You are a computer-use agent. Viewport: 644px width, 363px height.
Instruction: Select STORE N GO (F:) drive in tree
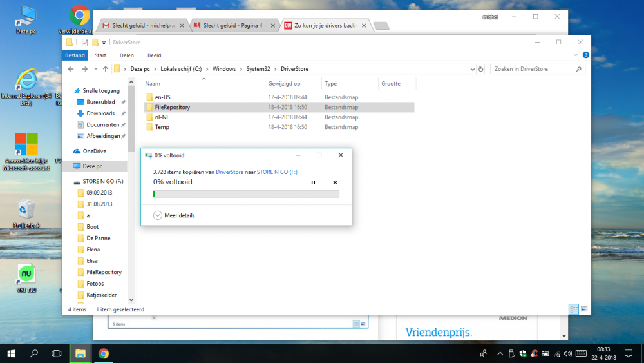pyautogui.click(x=102, y=181)
